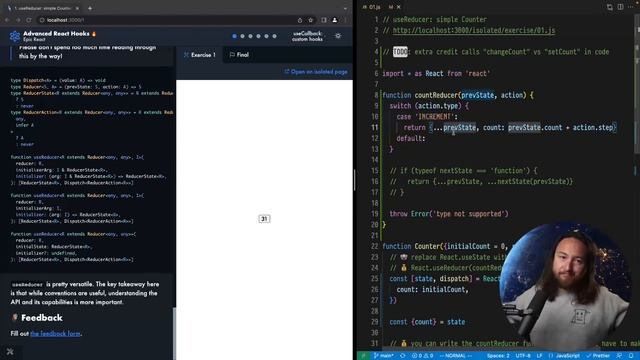Image resolution: width=640 pixels, height=360 pixels.
Task: Change end of line sequence LF
Action: pyautogui.click(x=539, y=356)
